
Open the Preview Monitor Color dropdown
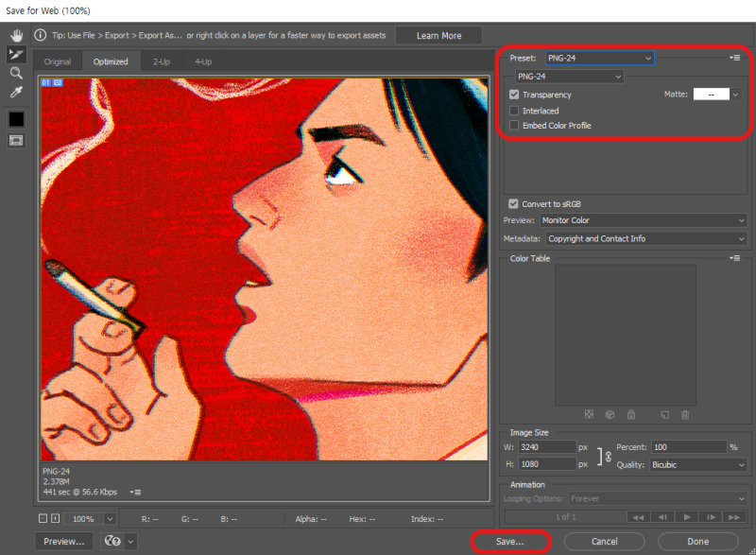[x=644, y=220]
